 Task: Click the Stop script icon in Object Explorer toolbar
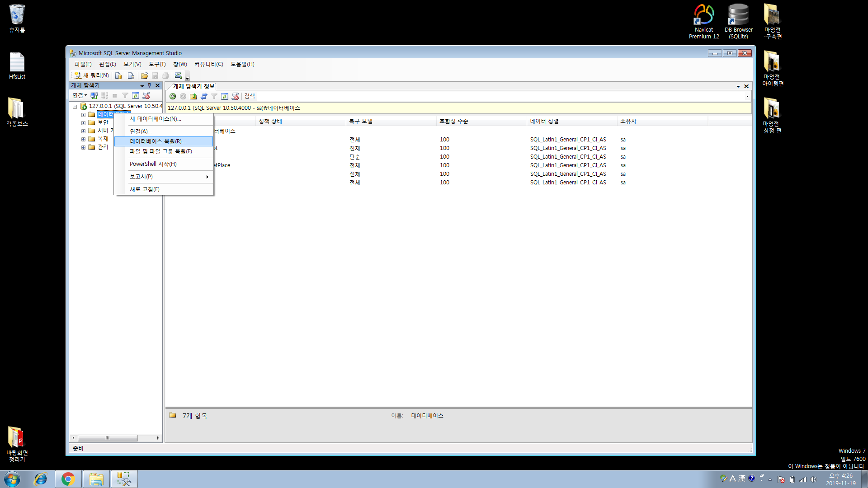[146, 95]
